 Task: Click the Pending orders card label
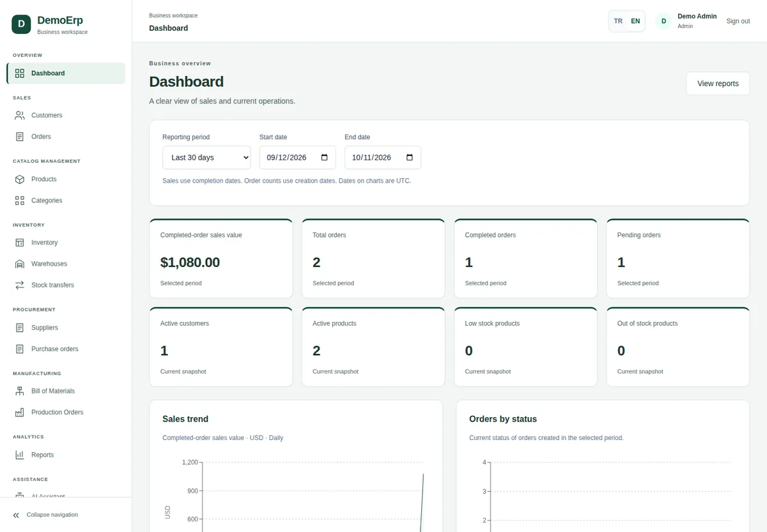coord(639,235)
